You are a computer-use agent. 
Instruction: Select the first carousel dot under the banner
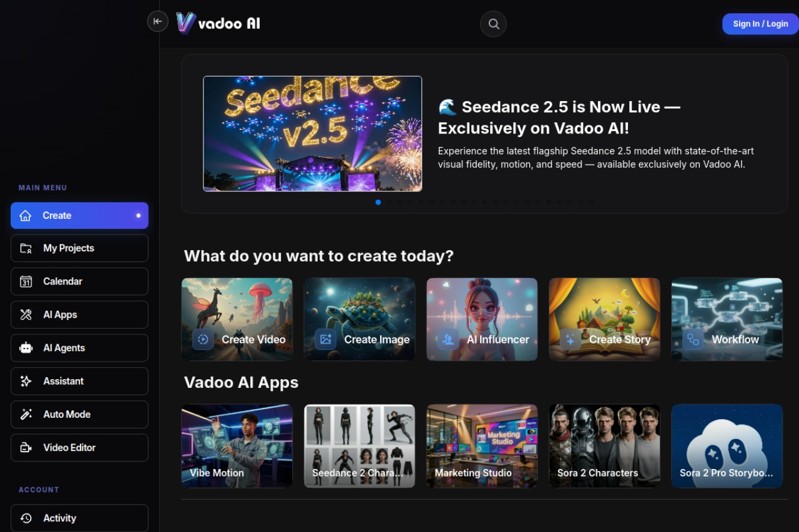pyautogui.click(x=378, y=202)
